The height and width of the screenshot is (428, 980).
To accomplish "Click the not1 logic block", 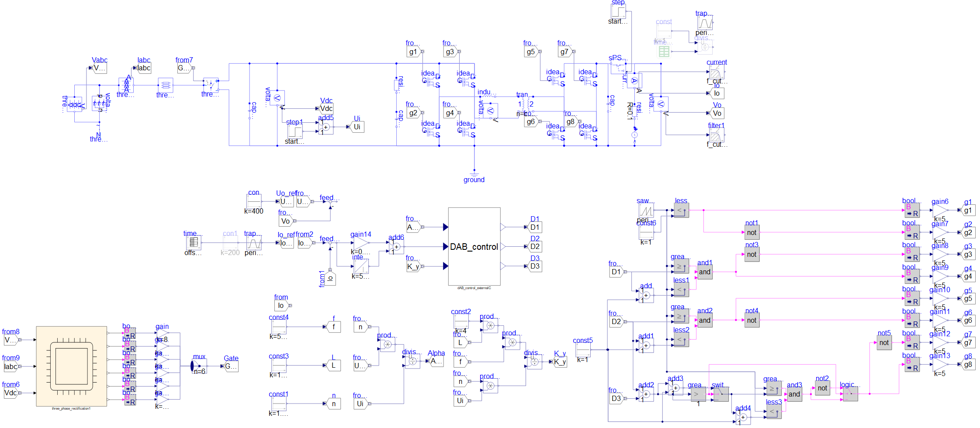I will [751, 233].
